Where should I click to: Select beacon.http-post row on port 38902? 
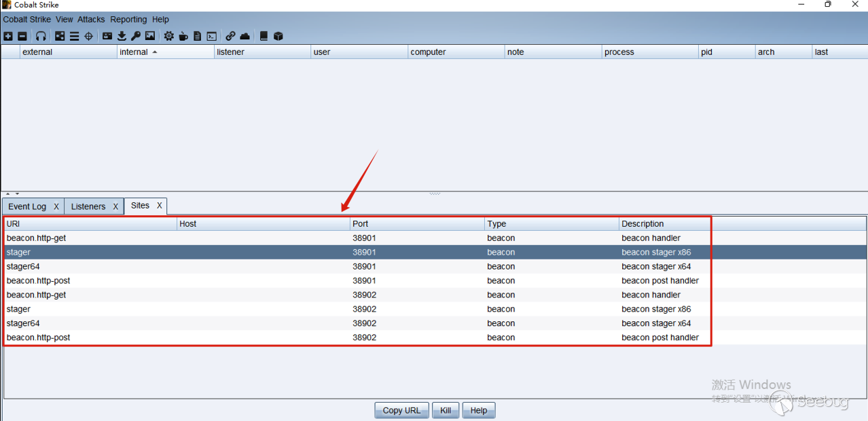click(x=435, y=337)
